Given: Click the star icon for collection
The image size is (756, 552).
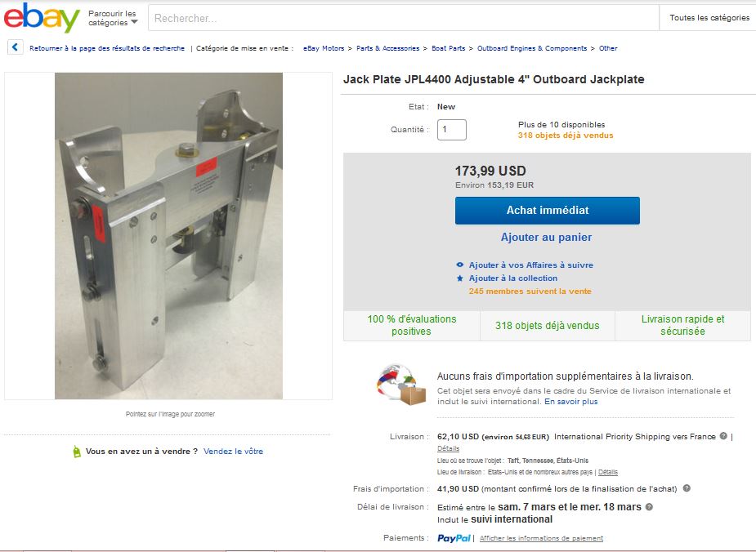Looking at the screenshot, I should coord(460,278).
